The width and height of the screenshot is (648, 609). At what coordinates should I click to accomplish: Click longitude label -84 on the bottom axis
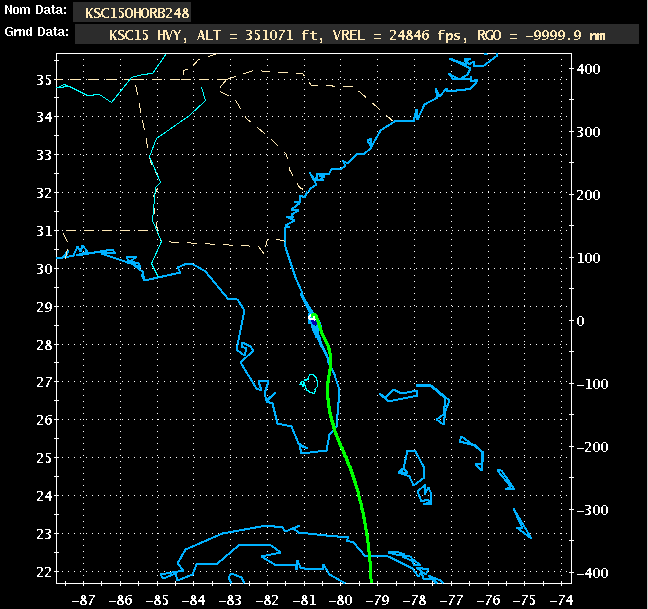[193, 600]
